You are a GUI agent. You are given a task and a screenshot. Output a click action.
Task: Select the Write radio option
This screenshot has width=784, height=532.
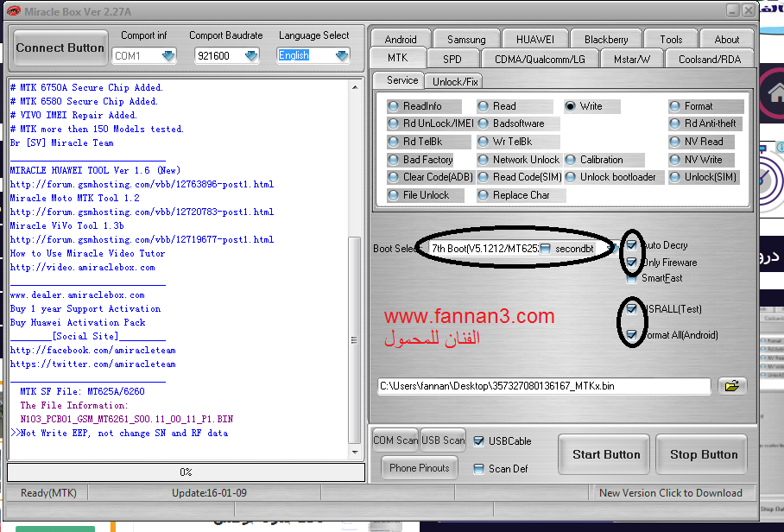571,106
